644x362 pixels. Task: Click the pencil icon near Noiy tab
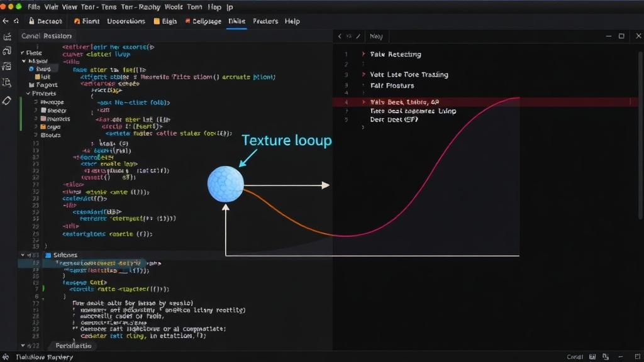coord(358,36)
